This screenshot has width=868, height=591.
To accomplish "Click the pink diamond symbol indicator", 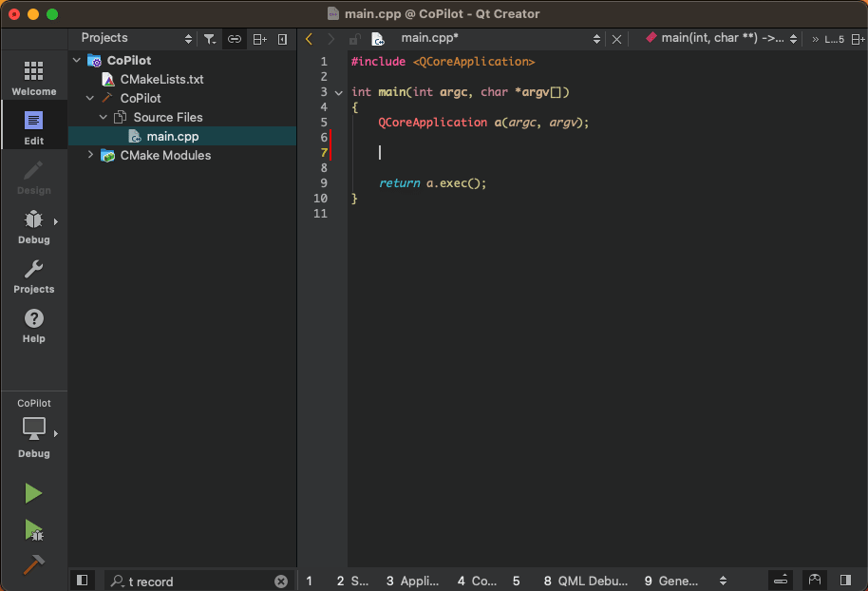I will coord(651,38).
